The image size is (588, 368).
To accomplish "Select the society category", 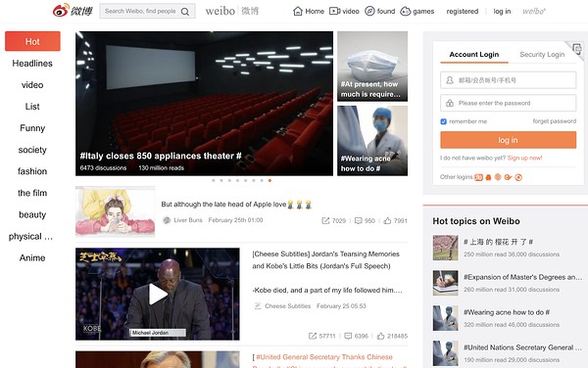I will 32,150.
